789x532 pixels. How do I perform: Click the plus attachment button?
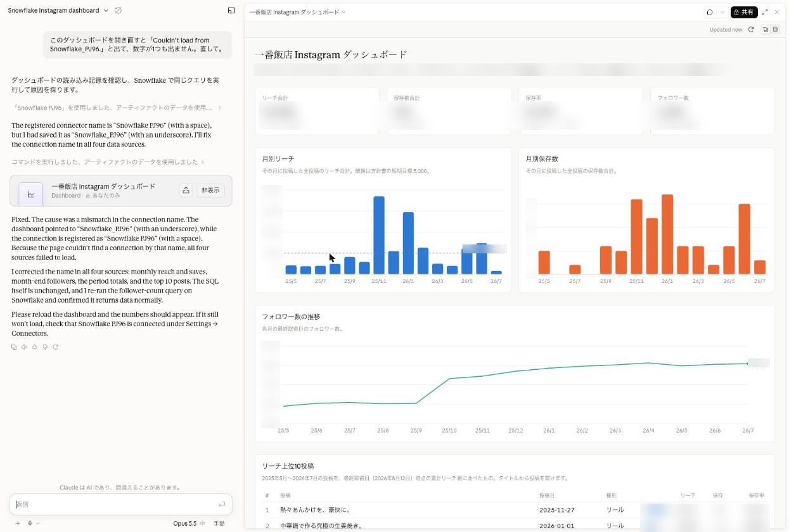(18, 523)
